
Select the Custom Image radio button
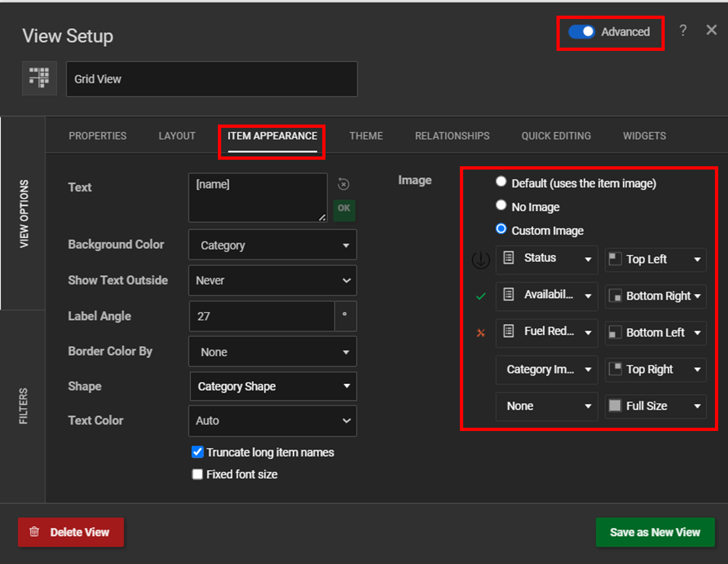pyautogui.click(x=501, y=229)
